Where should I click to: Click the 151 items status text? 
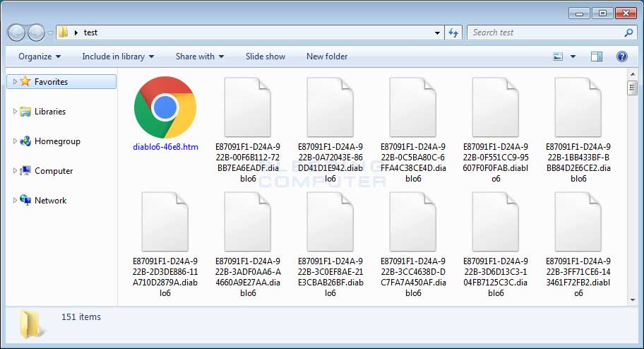pos(81,317)
